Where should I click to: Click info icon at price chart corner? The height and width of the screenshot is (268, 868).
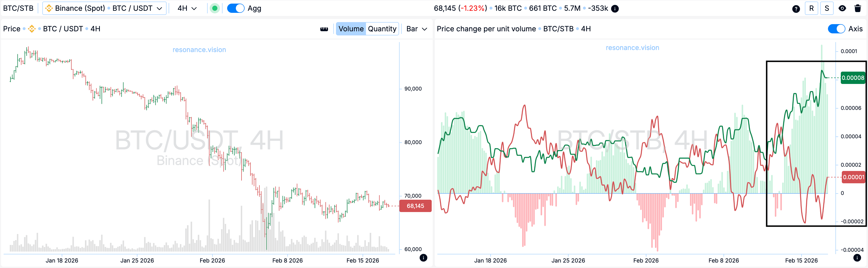click(423, 258)
